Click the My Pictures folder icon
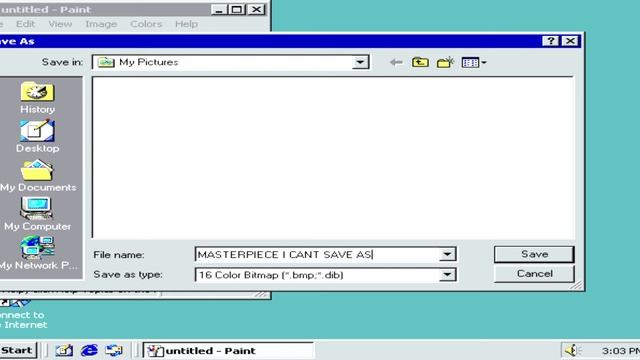Viewport: 640px width, 360px height. pos(106,62)
